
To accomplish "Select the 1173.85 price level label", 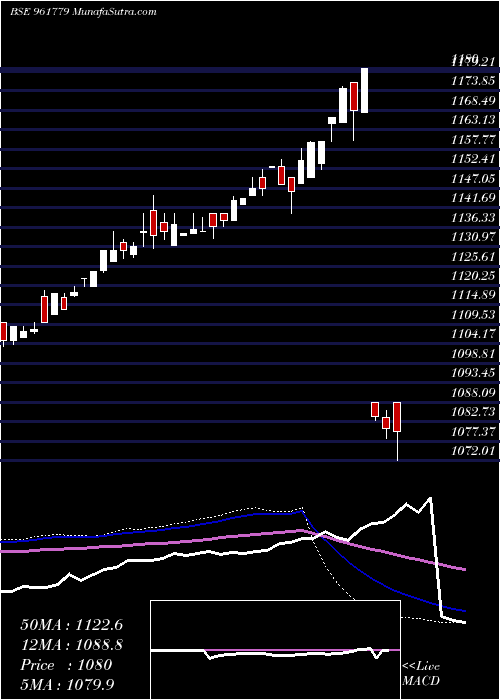I will point(473,81).
